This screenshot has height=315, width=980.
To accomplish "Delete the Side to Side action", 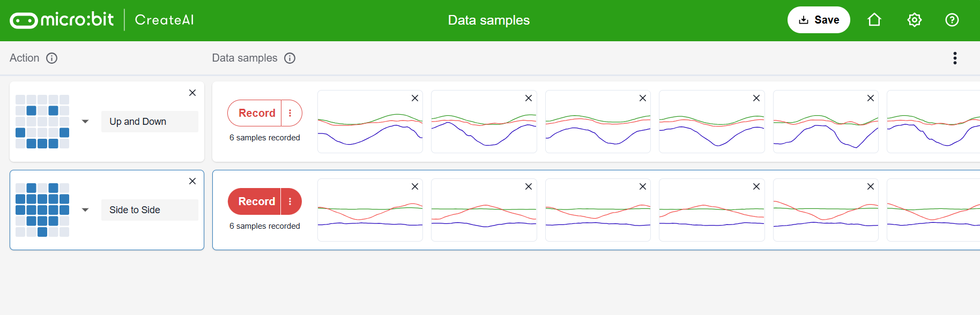I will (192, 181).
